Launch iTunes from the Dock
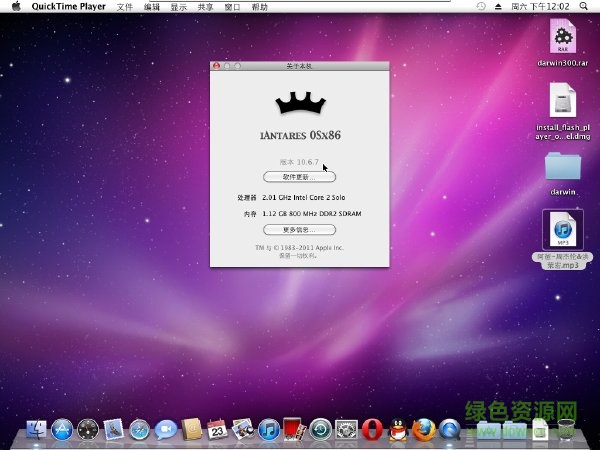 pyautogui.click(x=268, y=430)
